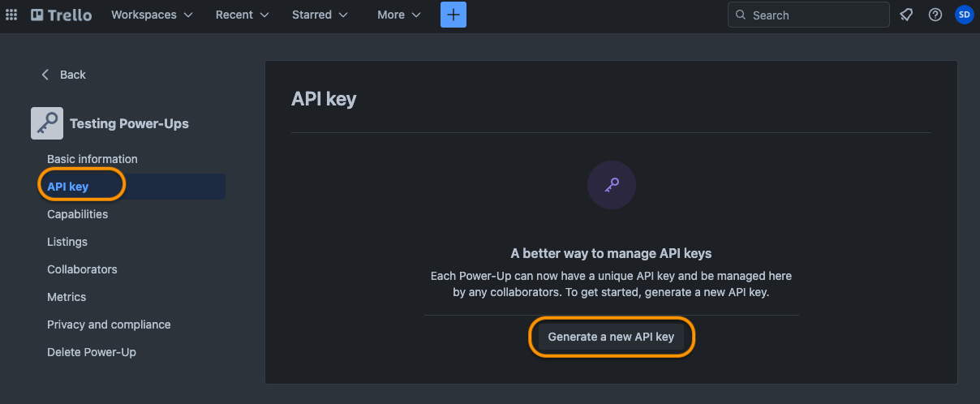This screenshot has height=404, width=980.
Task: Focus the Search field
Action: pyautogui.click(x=809, y=15)
